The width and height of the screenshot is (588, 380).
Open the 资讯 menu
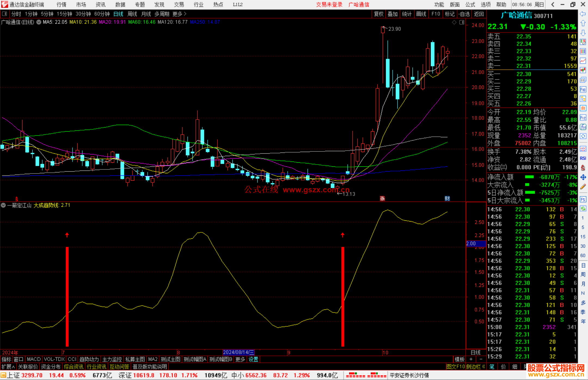pos(100,4)
